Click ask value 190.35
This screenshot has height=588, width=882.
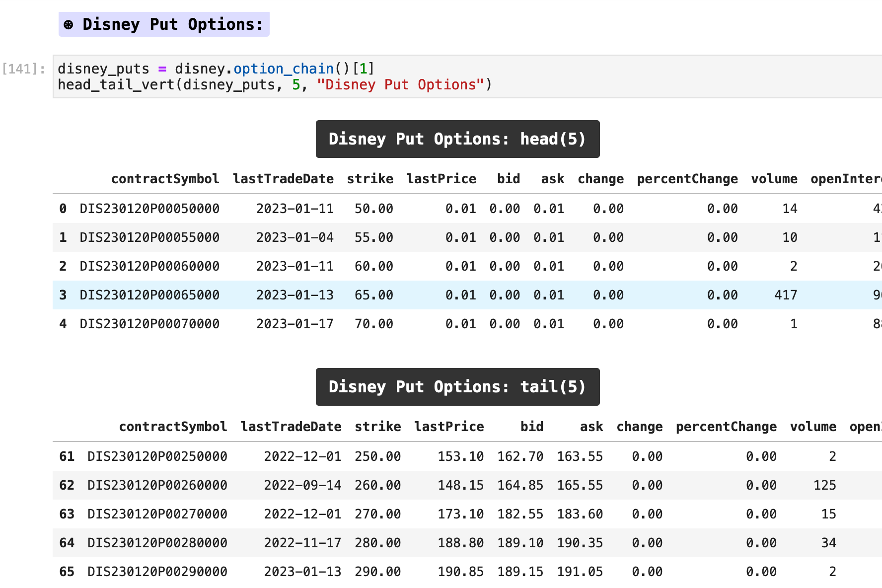tap(580, 543)
